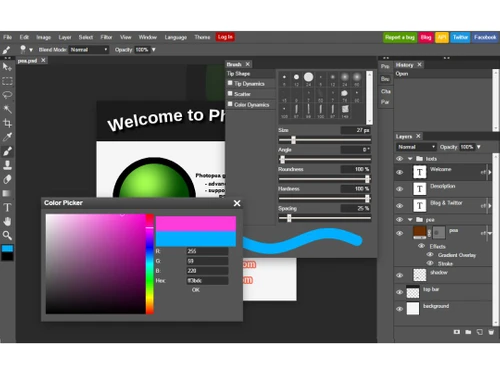
Task: Close the Color Picker dialog
Action: 237,203
